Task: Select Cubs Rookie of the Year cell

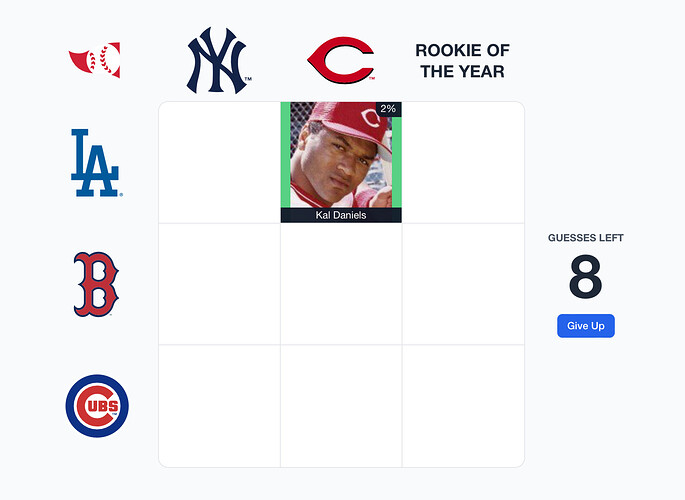Action: pyautogui.click(x=463, y=406)
